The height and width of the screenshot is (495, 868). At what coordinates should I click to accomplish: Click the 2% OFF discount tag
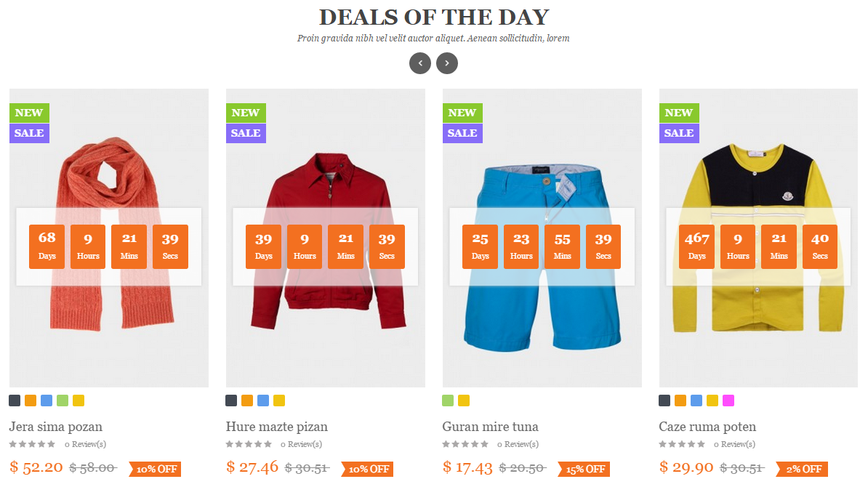802,470
